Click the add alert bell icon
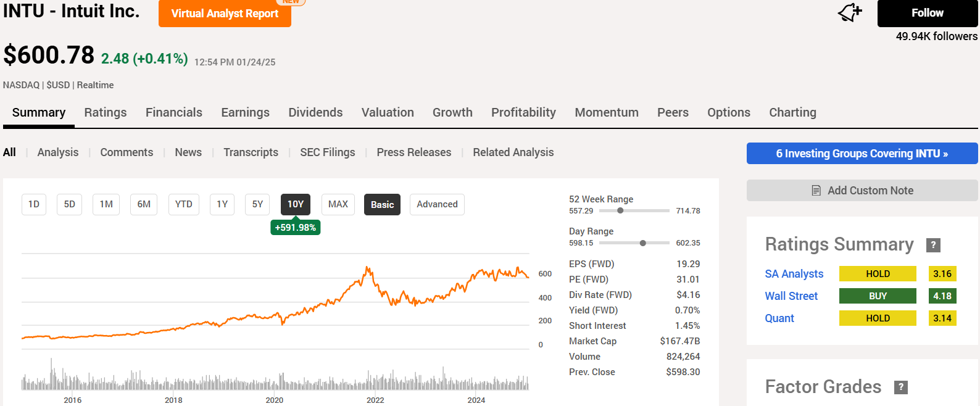The image size is (980, 406). coord(849,12)
